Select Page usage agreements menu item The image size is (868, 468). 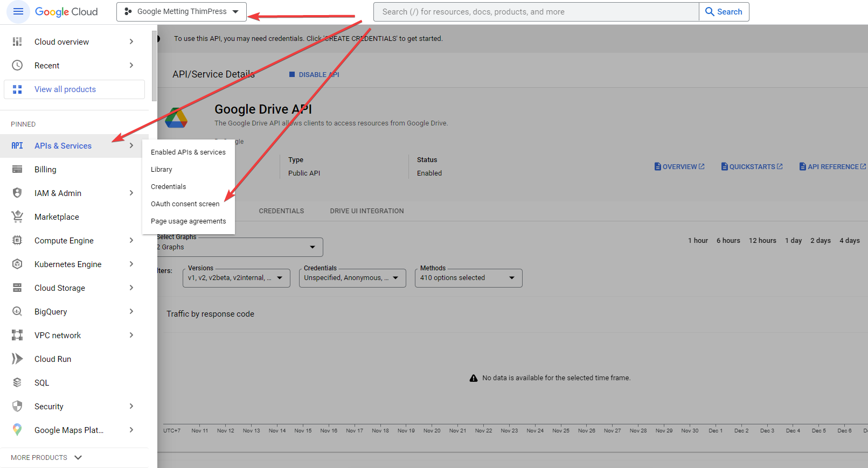point(188,221)
